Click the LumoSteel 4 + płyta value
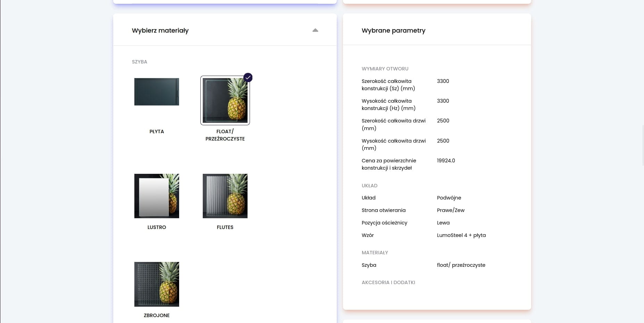Image resolution: width=644 pixels, height=323 pixels. point(461,235)
